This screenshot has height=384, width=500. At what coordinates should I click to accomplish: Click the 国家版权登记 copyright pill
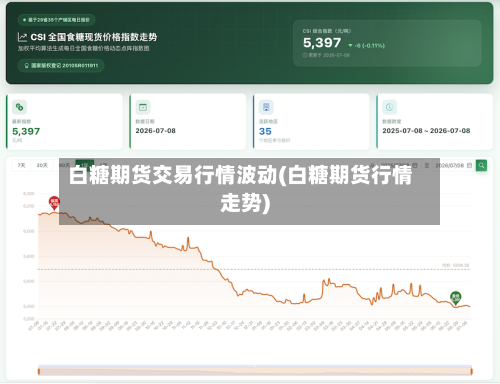pos(61,66)
